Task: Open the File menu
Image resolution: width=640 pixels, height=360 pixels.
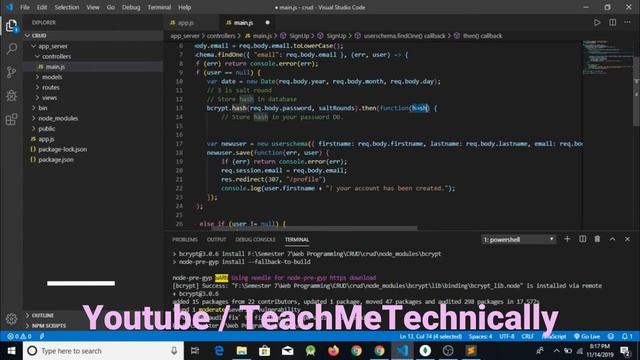Action: coord(25,7)
